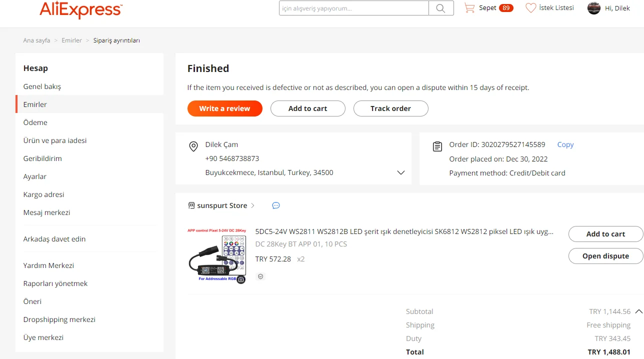Click Write a review button
This screenshot has height=359, width=644.
(224, 108)
